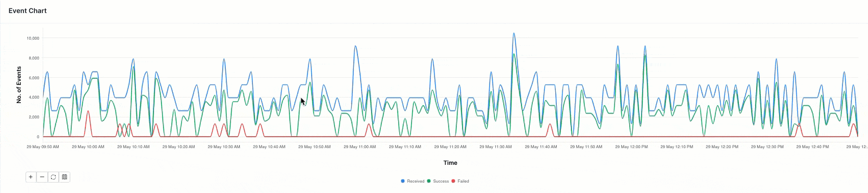
Task: Click the 29 May 12:30 PM axis label
Action: (767, 147)
